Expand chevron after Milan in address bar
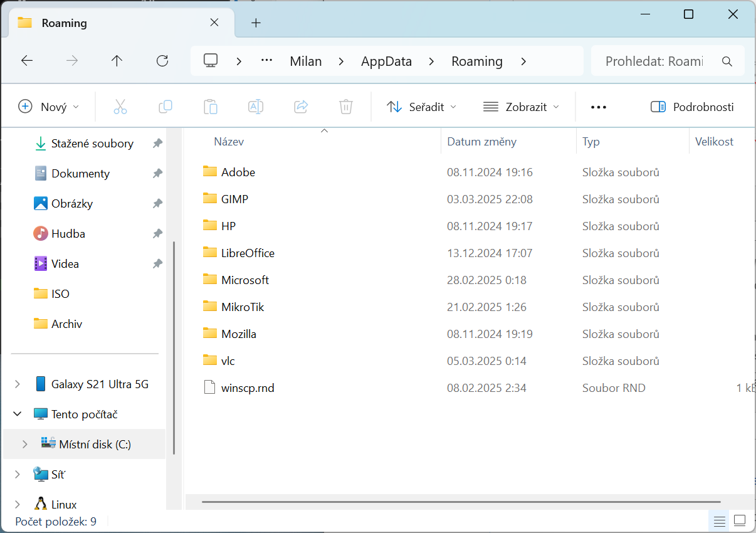 (x=341, y=61)
